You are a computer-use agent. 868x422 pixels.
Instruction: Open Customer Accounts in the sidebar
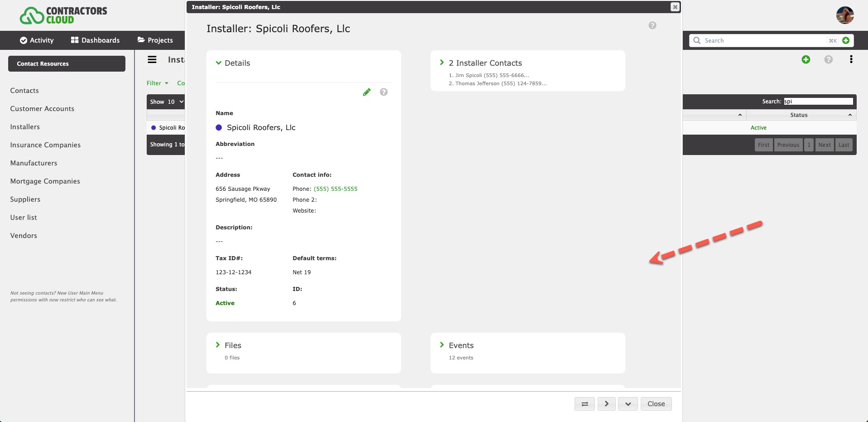point(42,109)
